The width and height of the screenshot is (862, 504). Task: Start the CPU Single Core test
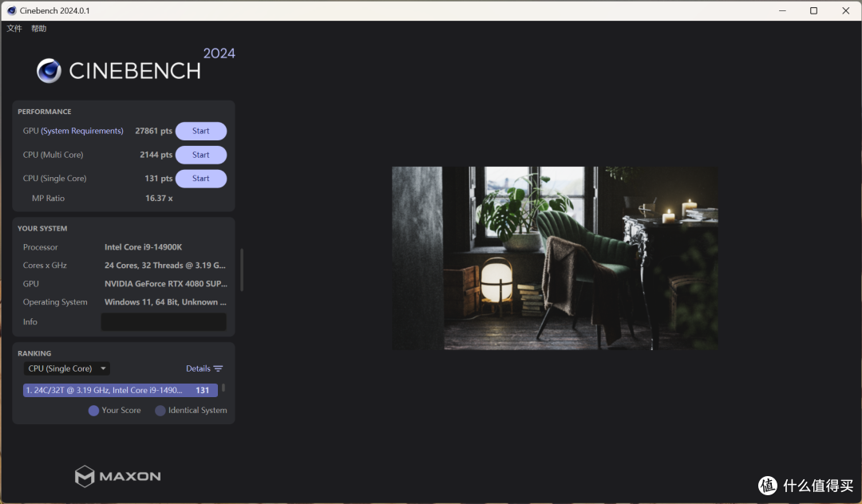pyautogui.click(x=200, y=179)
